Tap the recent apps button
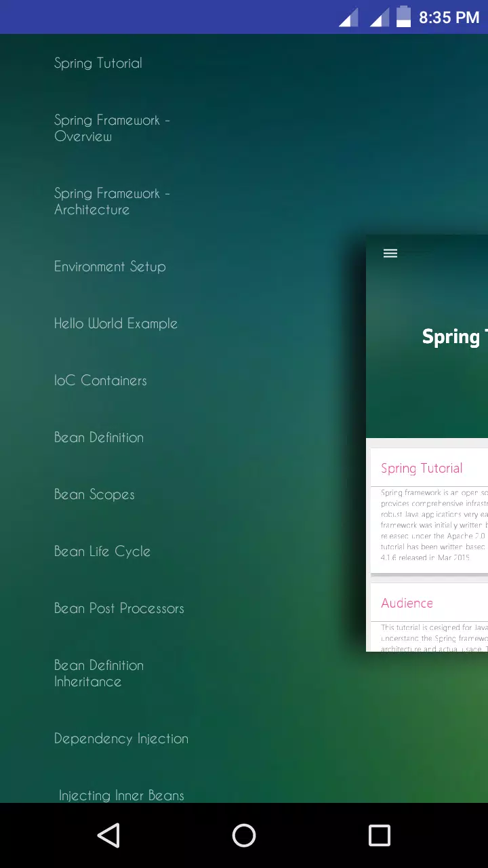The height and width of the screenshot is (868, 488). click(380, 835)
